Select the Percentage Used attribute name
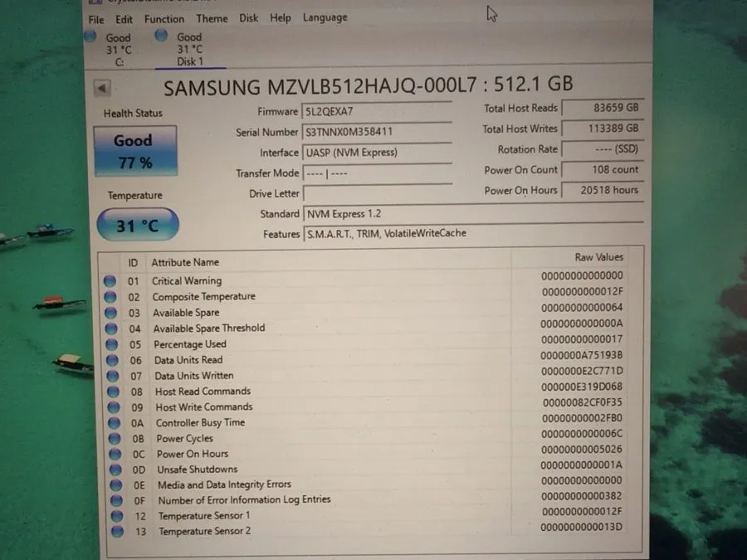 pos(190,344)
